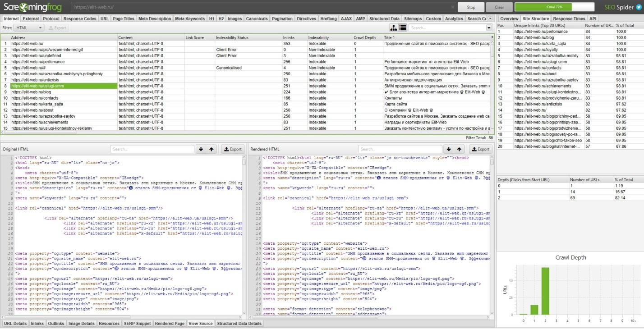644x329 pixels.
Task: Click the Original HTML search field
Action: tap(152, 149)
